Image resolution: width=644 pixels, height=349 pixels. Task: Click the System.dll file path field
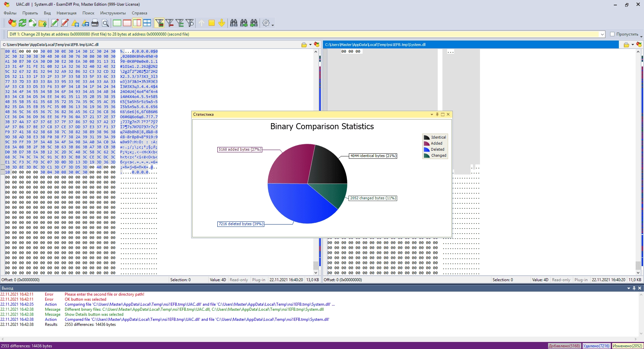pyautogui.click(x=471, y=45)
